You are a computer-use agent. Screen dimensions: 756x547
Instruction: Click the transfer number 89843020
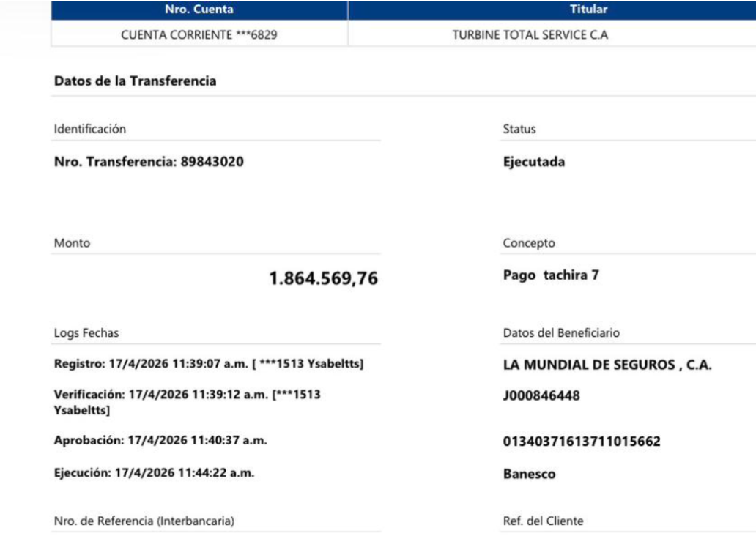pos(212,162)
